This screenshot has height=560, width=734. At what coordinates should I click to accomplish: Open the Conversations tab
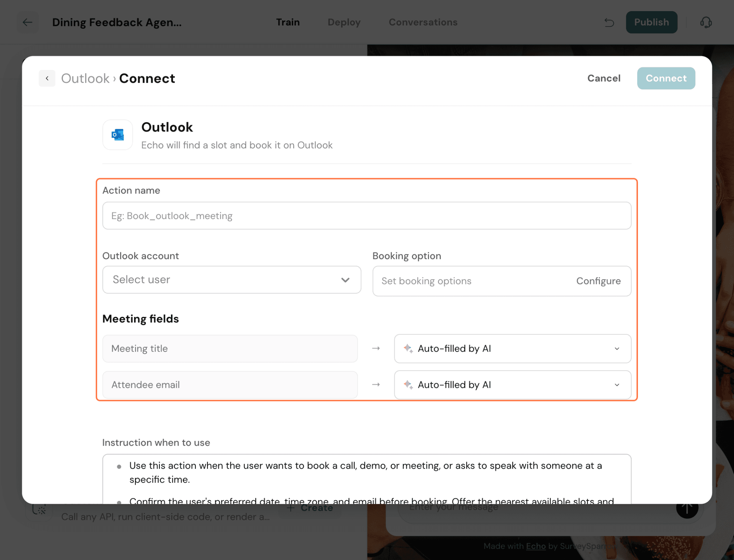tap(423, 22)
